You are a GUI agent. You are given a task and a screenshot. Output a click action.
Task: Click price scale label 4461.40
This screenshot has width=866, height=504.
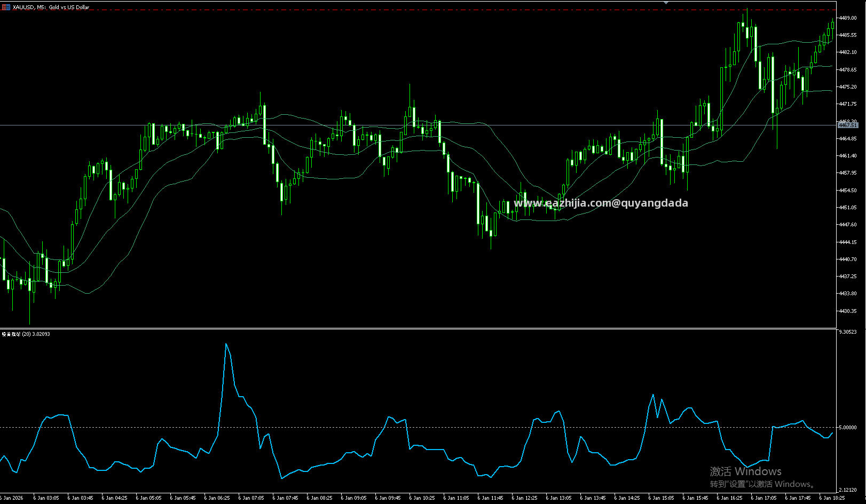[x=848, y=156]
